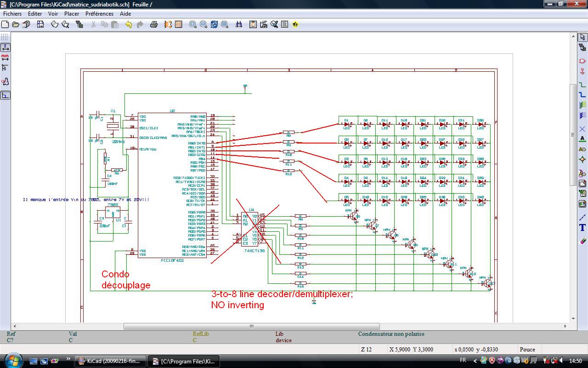Select the Place hierarchical sheet tool
588x368 pixels.
point(582,184)
